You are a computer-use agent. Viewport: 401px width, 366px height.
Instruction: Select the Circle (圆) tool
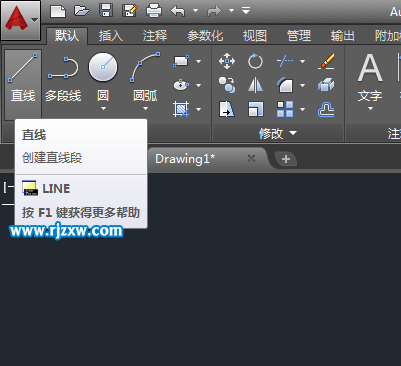103,77
